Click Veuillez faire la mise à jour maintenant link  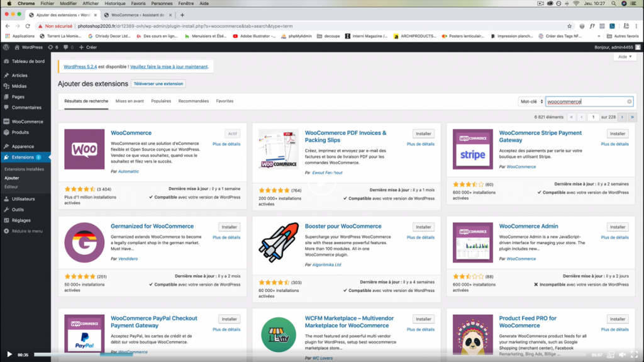(x=169, y=67)
